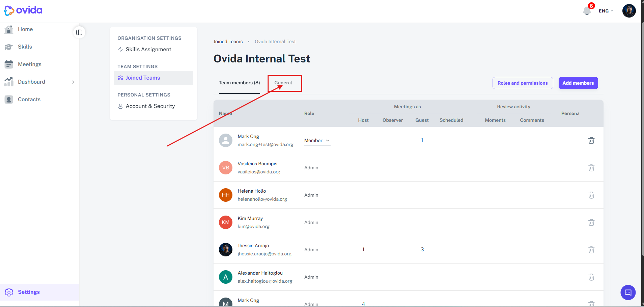Click the Dashboard chart icon

coord(9,82)
